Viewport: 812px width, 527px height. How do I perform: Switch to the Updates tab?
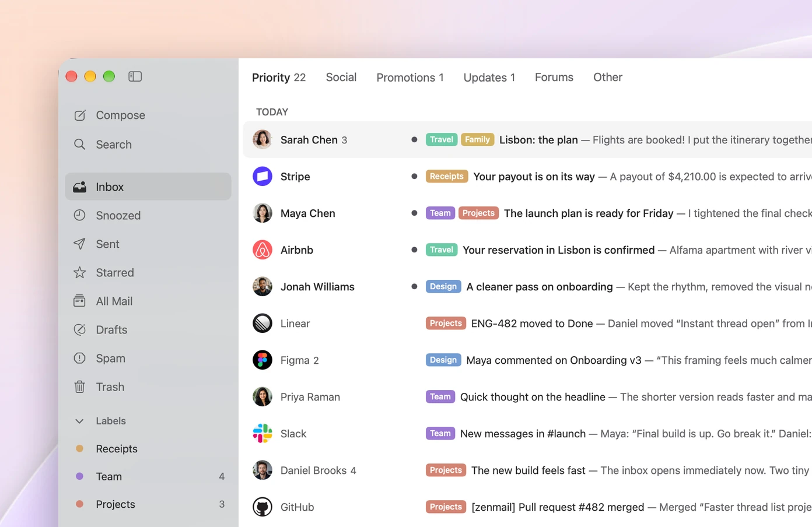pyautogui.click(x=489, y=78)
